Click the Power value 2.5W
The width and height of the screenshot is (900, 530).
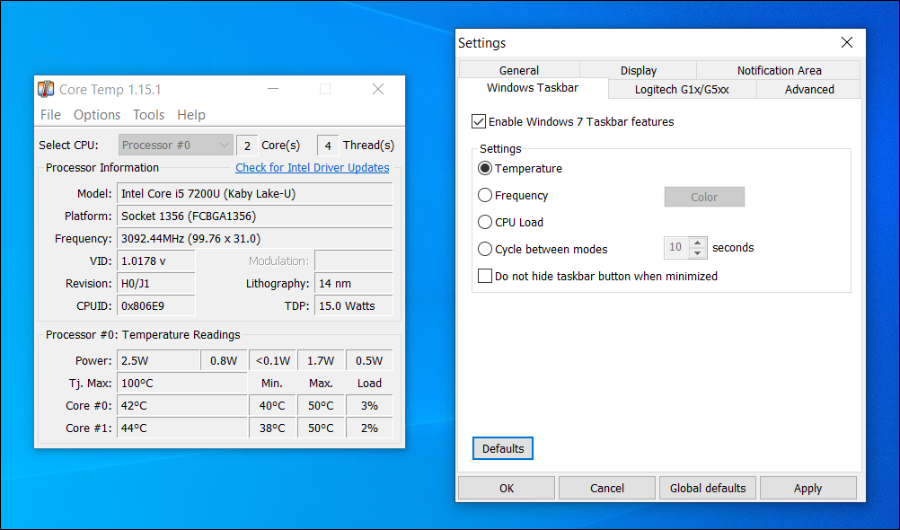[158, 361]
